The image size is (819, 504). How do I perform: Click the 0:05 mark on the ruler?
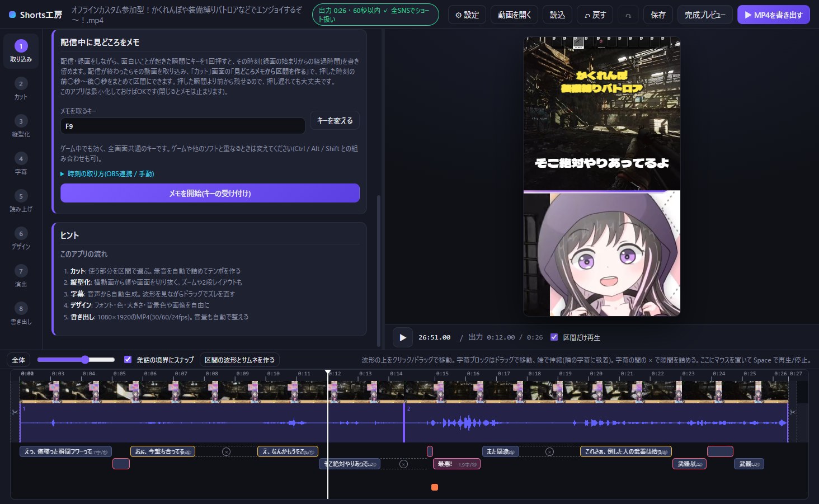pyautogui.click(x=119, y=374)
